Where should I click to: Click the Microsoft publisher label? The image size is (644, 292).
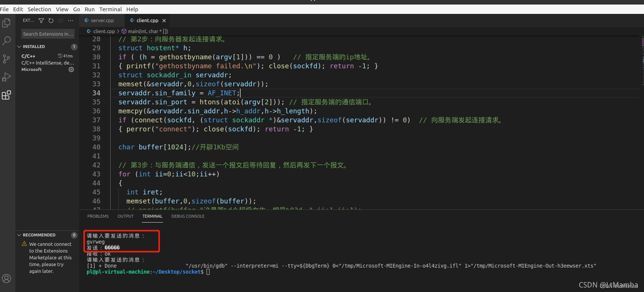pos(31,69)
